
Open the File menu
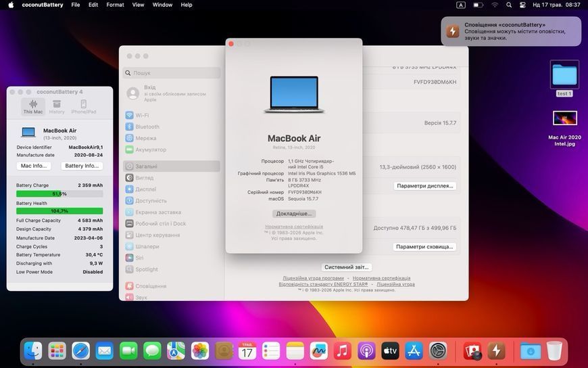76,5
